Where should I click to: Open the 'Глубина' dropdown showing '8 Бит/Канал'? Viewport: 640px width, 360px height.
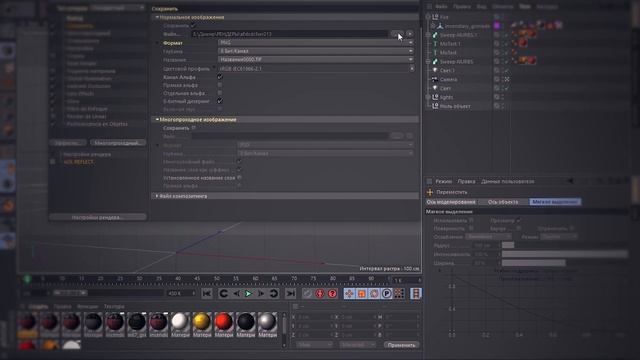[316, 51]
